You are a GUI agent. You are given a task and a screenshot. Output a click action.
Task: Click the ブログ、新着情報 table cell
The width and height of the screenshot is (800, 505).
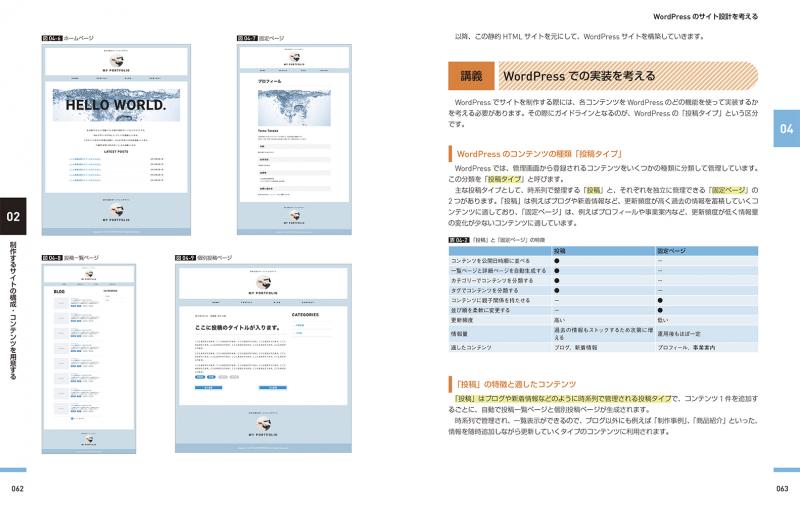[x=576, y=347]
